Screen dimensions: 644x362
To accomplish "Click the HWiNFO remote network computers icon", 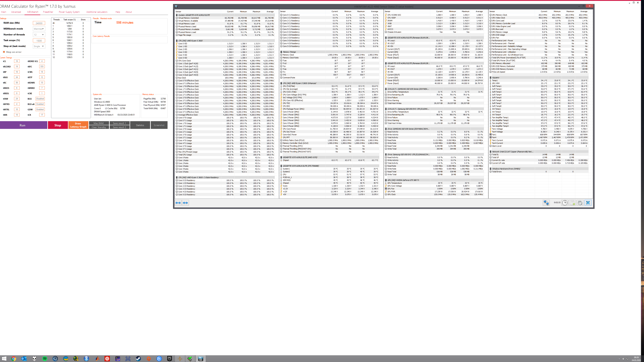I will pos(546,203).
